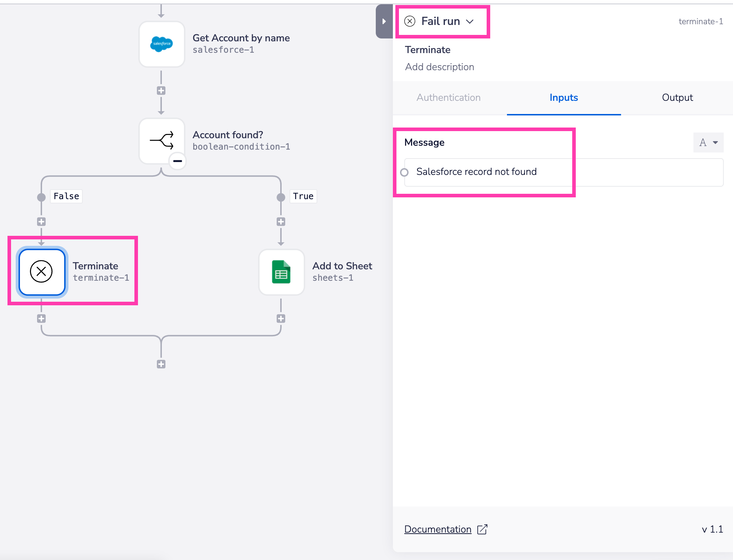The height and width of the screenshot is (560, 733).
Task: Add a step on the True branch above Add to Sheet
Action: pyautogui.click(x=281, y=222)
